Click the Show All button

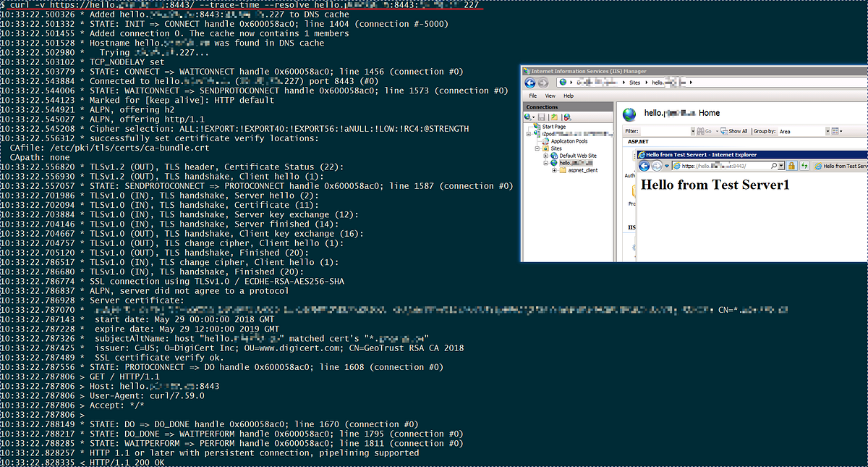click(733, 131)
